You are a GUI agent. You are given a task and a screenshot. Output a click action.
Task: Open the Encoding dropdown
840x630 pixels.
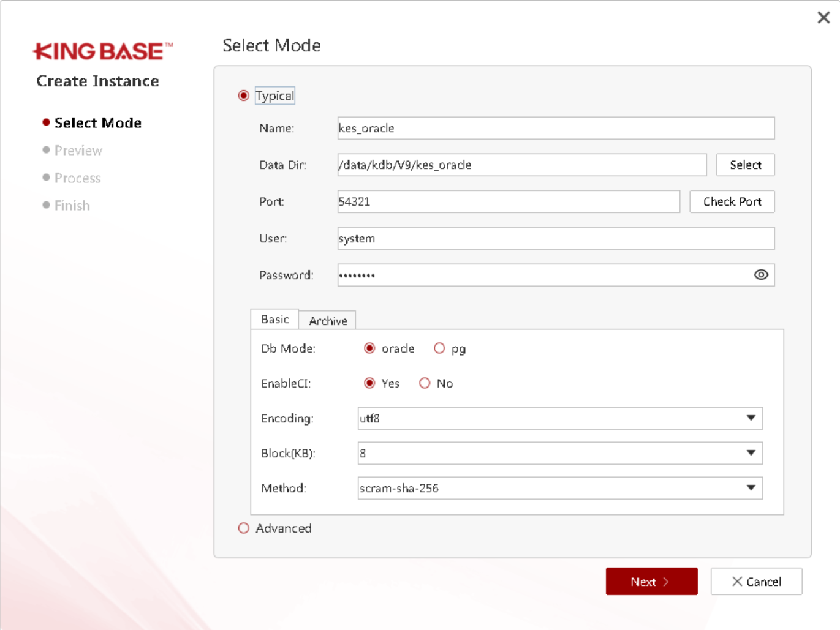pyautogui.click(x=560, y=418)
